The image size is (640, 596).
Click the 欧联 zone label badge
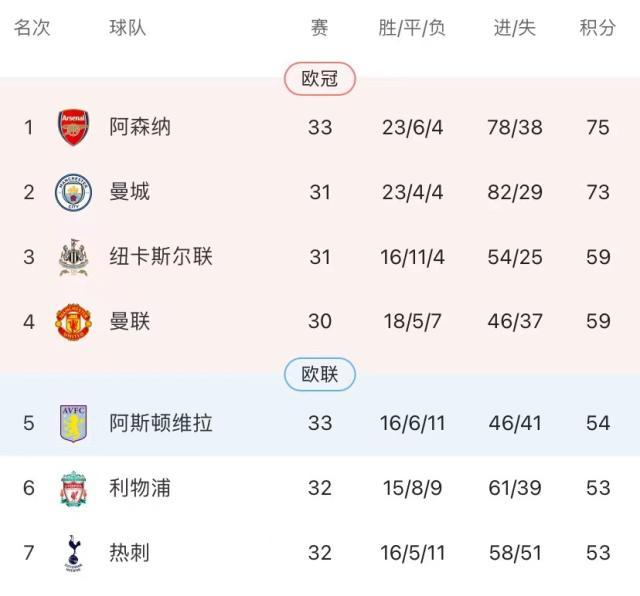point(320,375)
